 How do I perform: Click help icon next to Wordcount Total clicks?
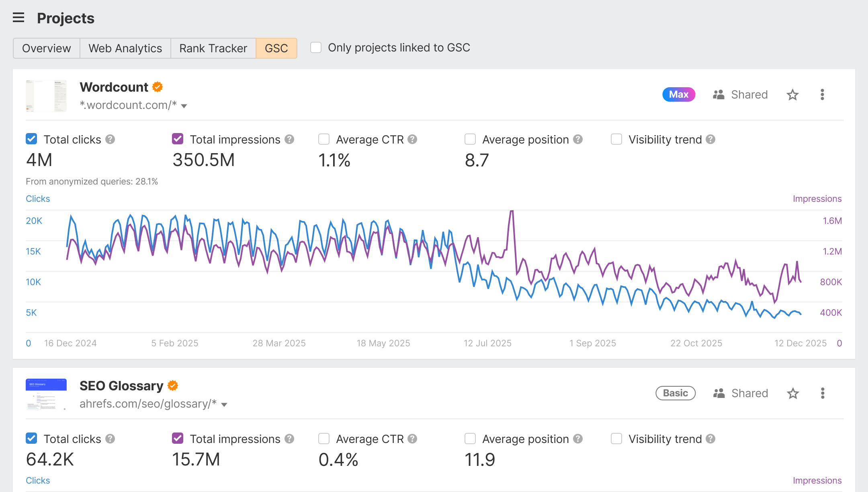pos(110,139)
